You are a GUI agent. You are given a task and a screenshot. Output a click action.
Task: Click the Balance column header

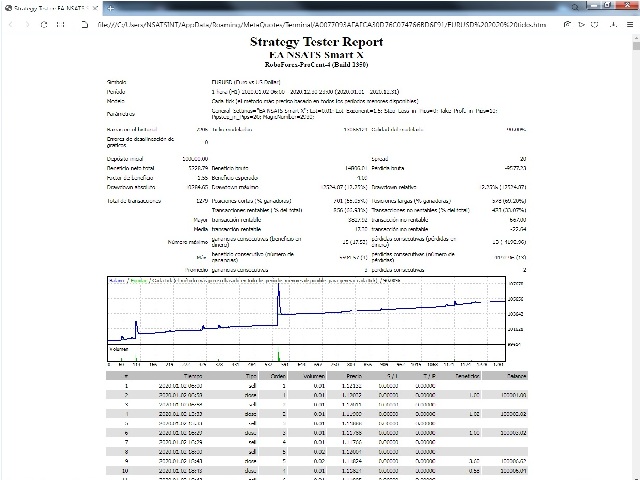517,376
